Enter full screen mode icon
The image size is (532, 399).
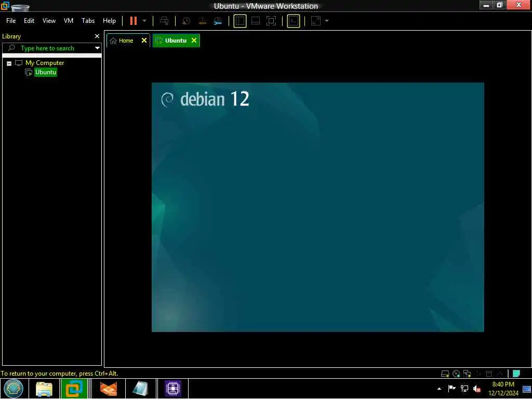(271, 21)
